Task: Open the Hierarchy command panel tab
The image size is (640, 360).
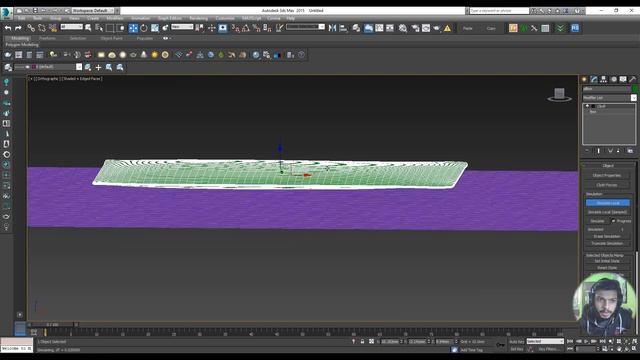Action: [x=603, y=79]
